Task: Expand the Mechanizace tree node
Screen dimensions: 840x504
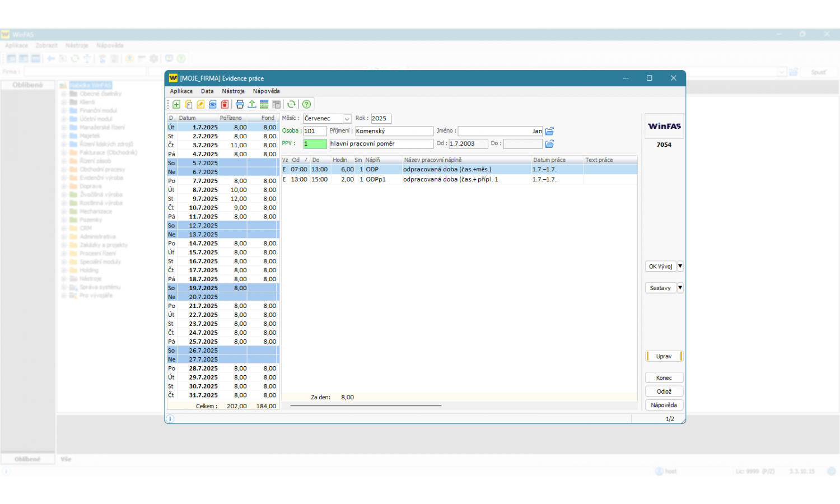Action: coord(64,212)
